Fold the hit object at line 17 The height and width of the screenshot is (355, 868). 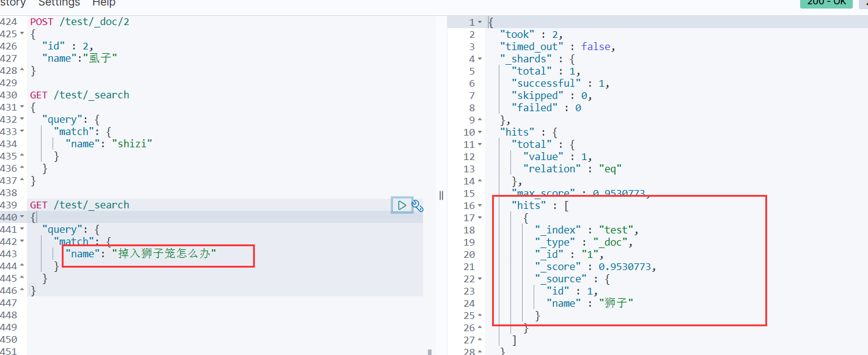480,218
